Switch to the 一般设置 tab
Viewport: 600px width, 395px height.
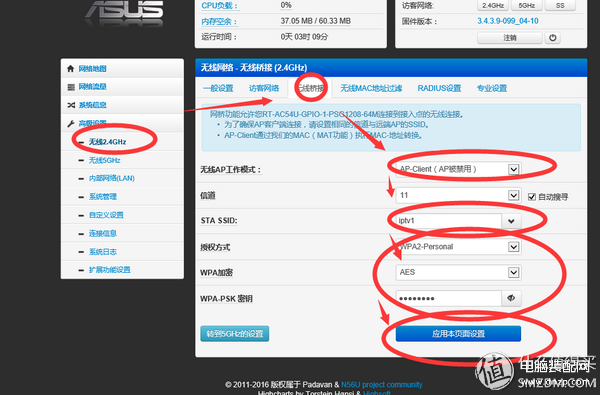(x=218, y=88)
